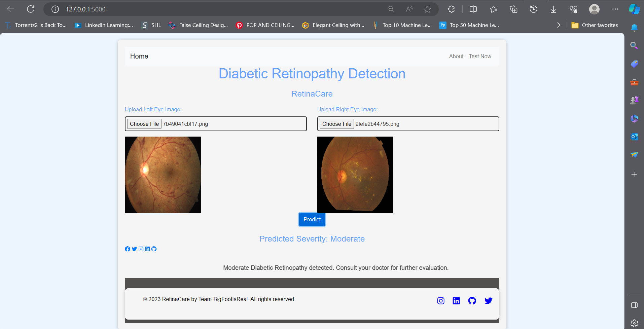This screenshot has width=644, height=329.
Task: Toggle the Collections icon in the toolbar
Action: click(x=513, y=9)
